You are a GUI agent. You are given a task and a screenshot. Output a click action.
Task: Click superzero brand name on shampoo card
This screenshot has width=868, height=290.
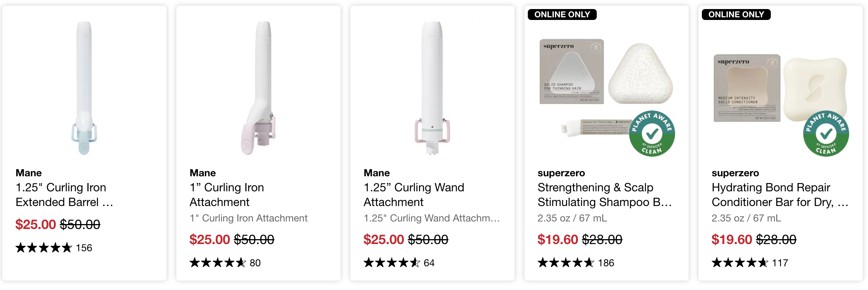click(x=561, y=173)
